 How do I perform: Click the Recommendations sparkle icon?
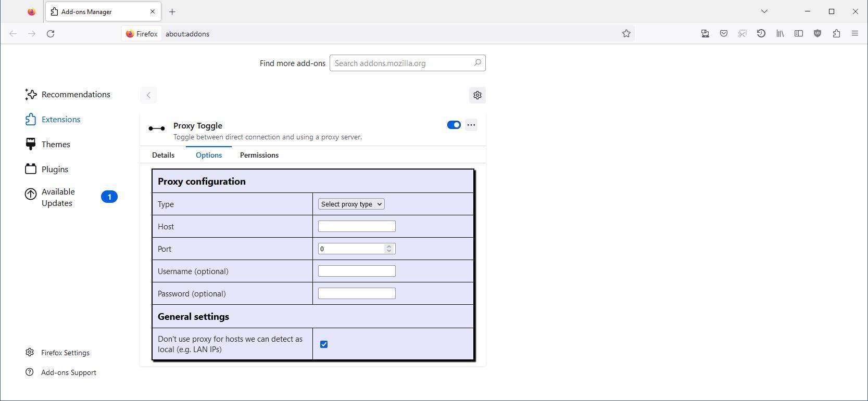tap(31, 94)
